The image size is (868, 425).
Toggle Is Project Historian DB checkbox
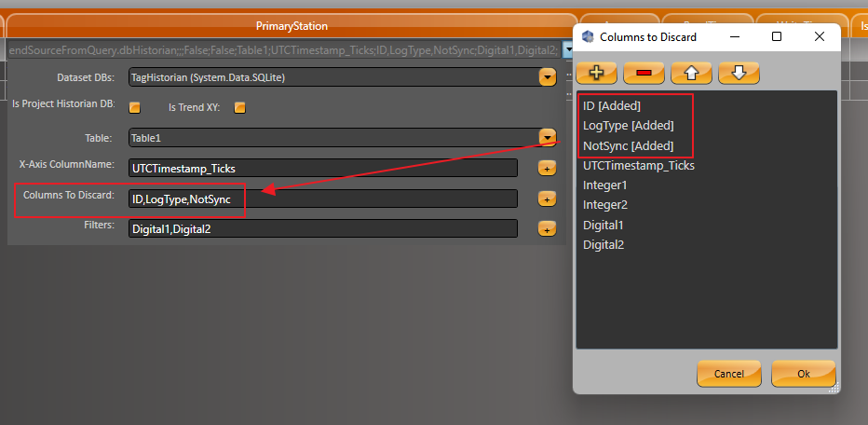pos(135,107)
